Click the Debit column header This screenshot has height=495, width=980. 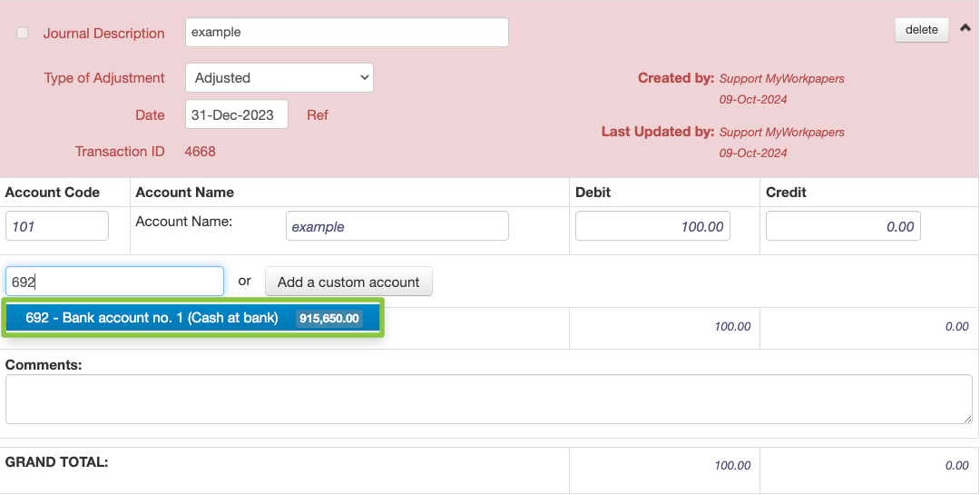593,193
